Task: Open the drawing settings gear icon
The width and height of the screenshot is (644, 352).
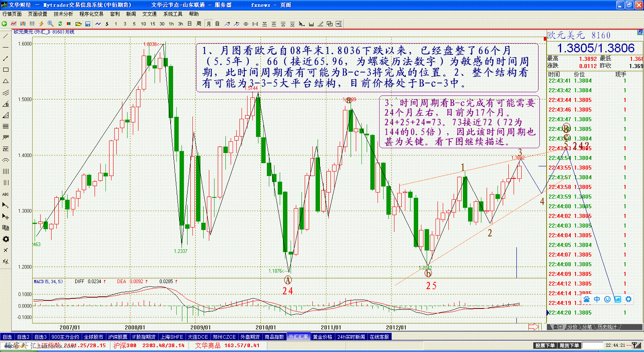Action: (6, 239)
